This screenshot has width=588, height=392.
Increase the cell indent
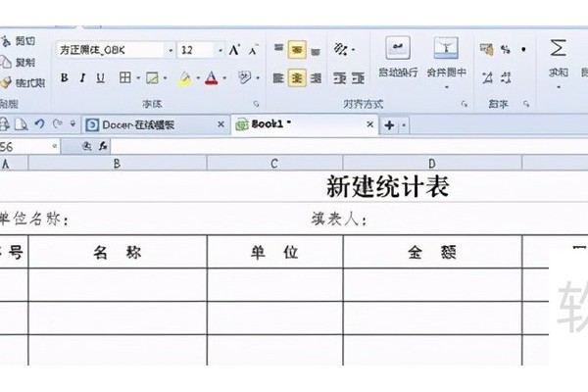pos(358,78)
